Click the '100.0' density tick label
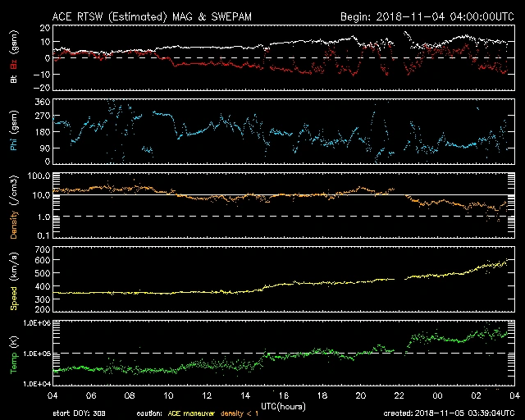The image size is (525, 420). [39, 176]
